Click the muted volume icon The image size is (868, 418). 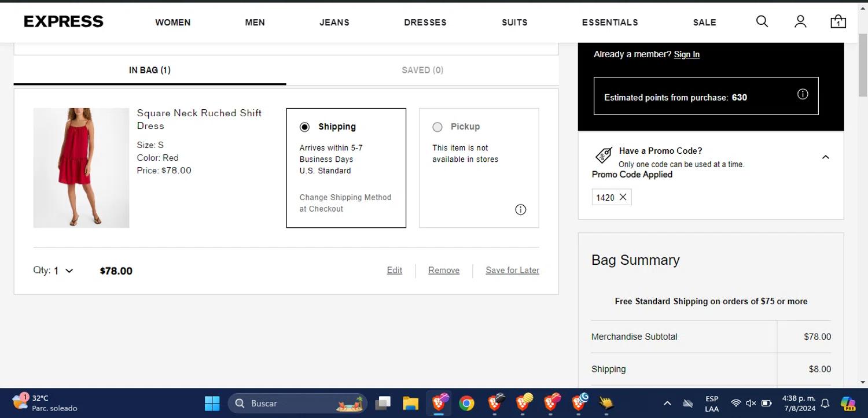pyautogui.click(x=751, y=403)
